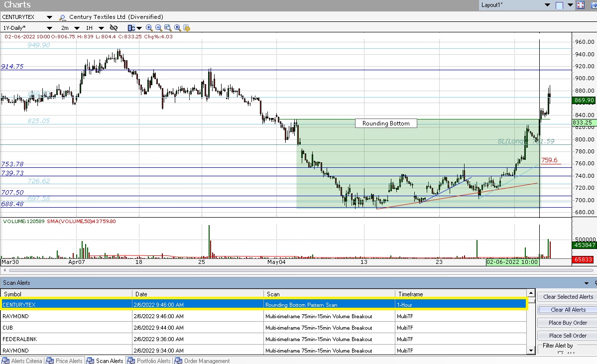Select the CUB alert row
The image size is (597, 364).
click(263, 328)
